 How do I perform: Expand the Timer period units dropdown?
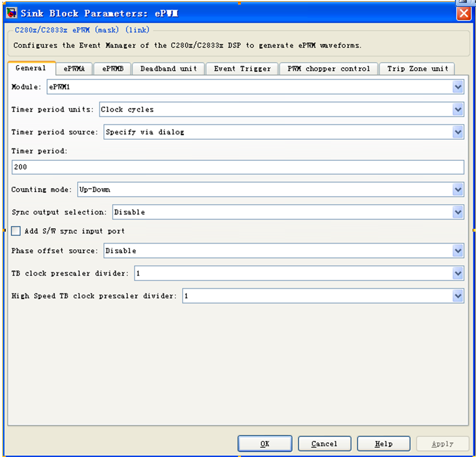pyautogui.click(x=457, y=110)
